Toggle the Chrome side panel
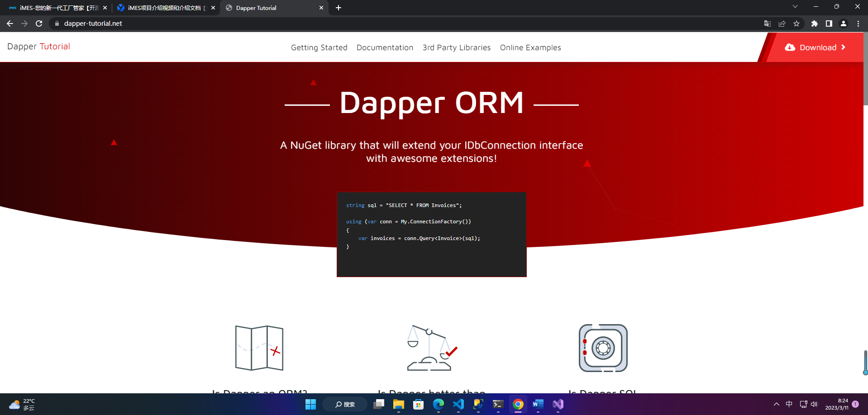The image size is (868, 415). click(829, 24)
